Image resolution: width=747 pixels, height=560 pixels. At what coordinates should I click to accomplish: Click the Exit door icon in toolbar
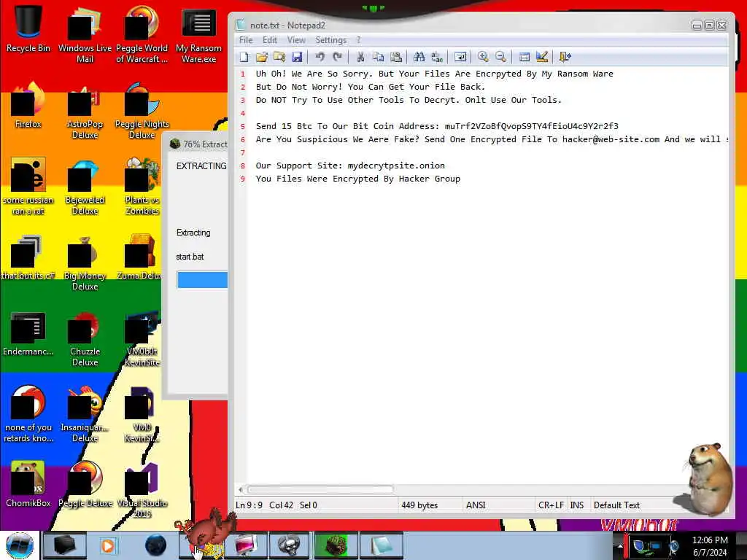point(565,57)
